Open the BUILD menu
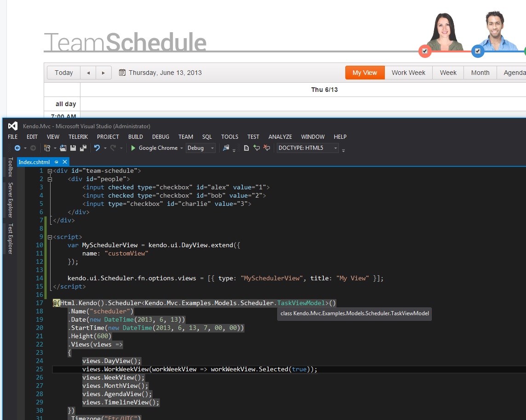 [x=136, y=137]
